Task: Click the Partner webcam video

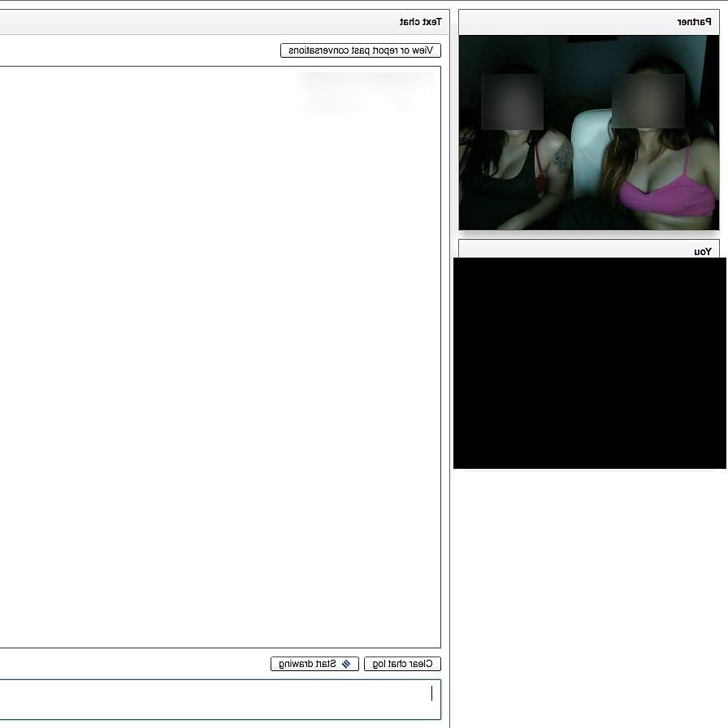Action: point(589,132)
